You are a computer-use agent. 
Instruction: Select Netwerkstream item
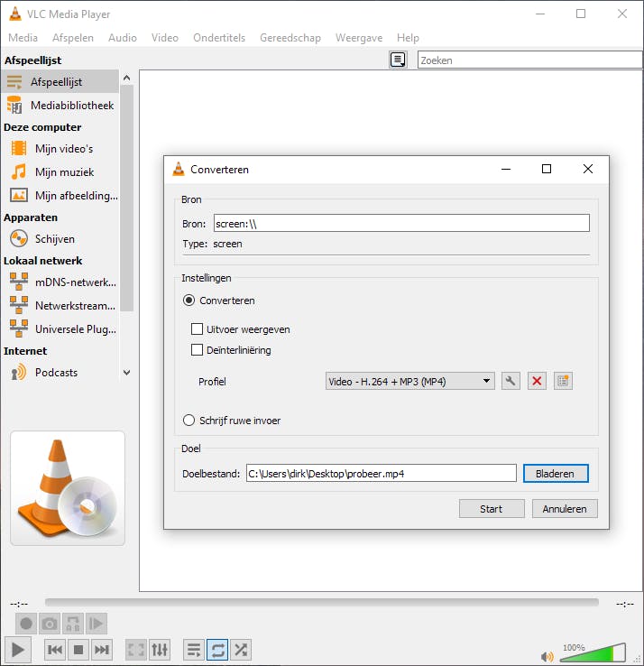click(60, 305)
